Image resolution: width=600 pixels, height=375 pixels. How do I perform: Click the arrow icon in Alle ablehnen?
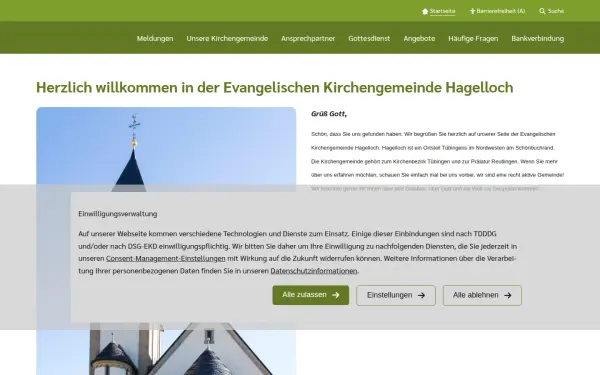[508, 295]
